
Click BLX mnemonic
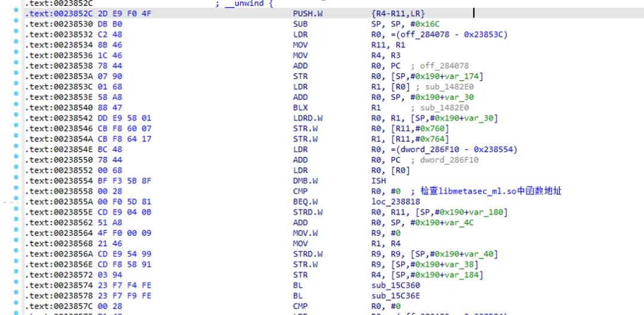point(300,108)
